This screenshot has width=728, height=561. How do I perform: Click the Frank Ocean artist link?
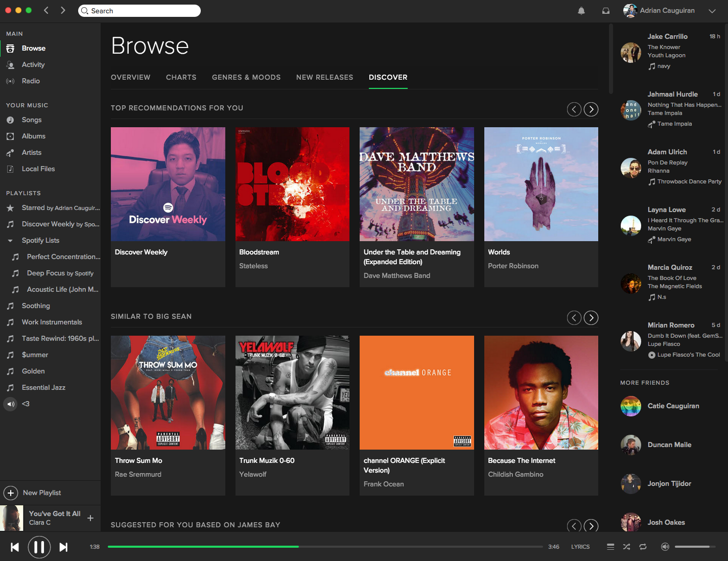coord(384,484)
